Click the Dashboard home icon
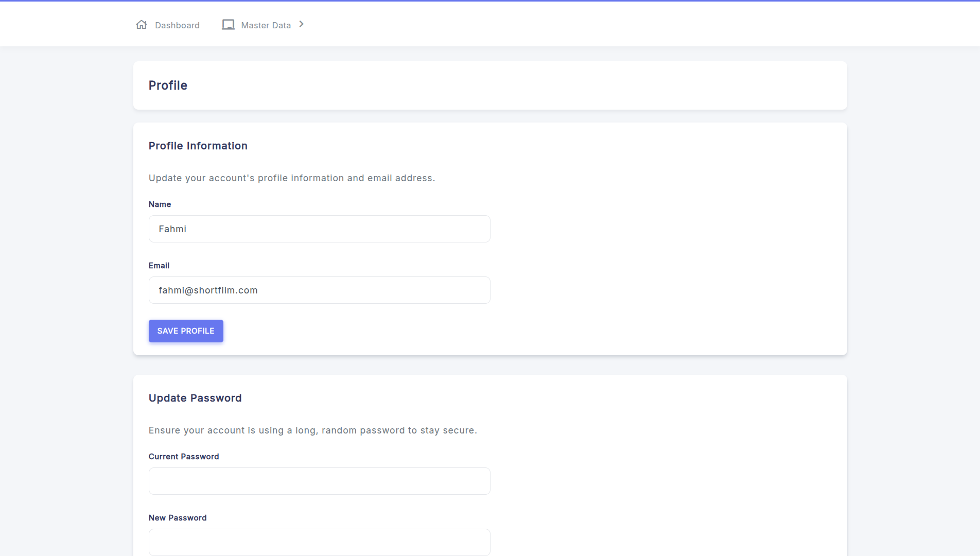This screenshot has width=980, height=556. 142,25
